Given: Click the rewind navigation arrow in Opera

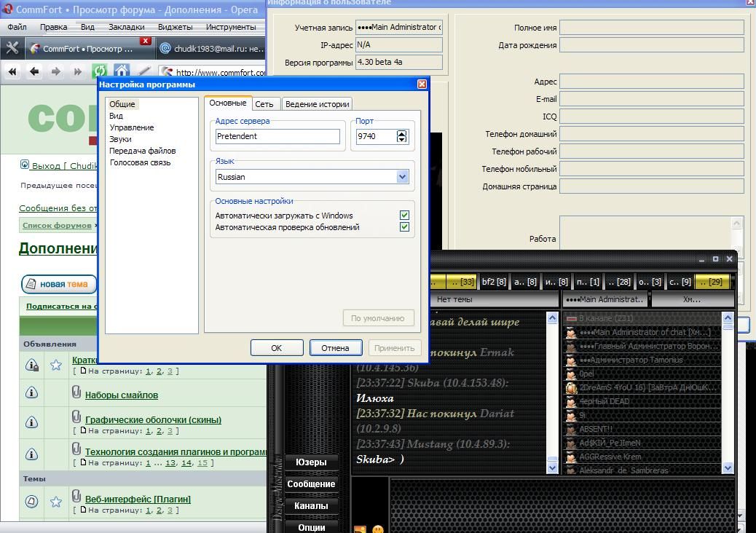Looking at the screenshot, I should [x=12, y=71].
